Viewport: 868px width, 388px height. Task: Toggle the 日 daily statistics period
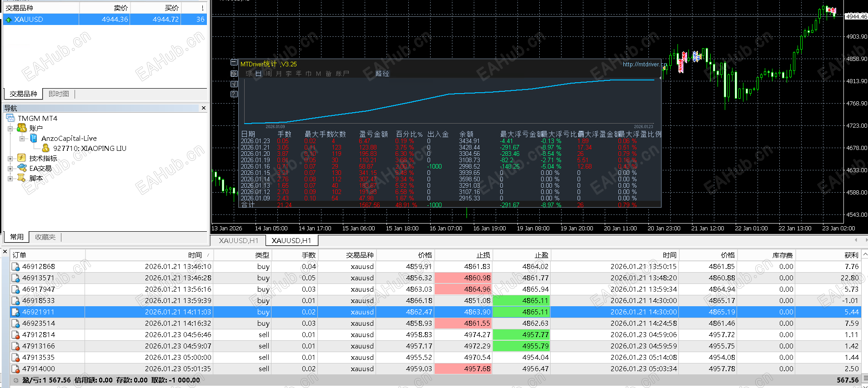(x=258, y=74)
